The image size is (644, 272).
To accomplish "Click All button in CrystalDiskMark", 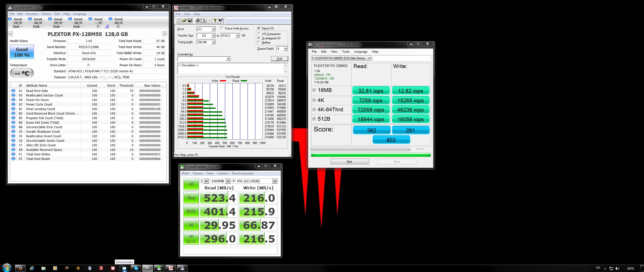I will (191, 184).
